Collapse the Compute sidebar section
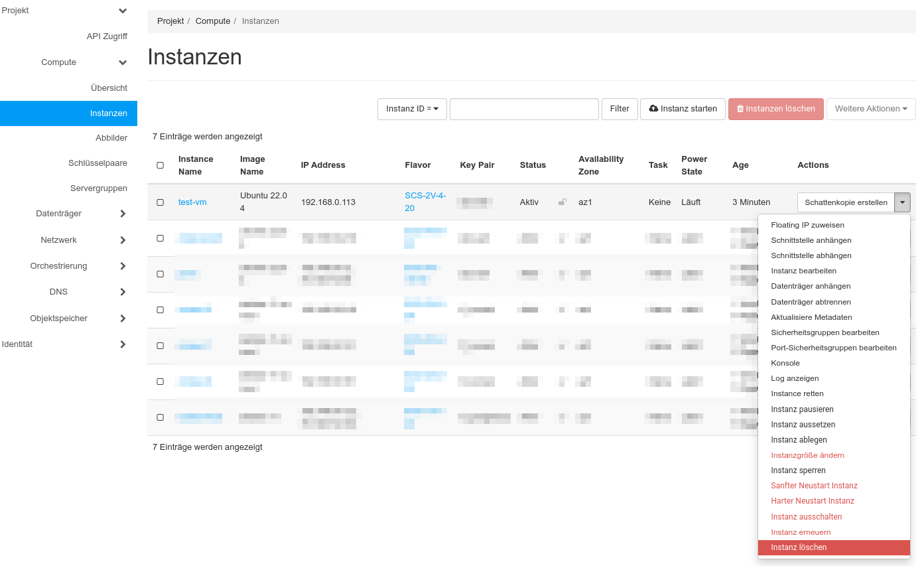Viewport: 924px width, 566px height. [x=123, y=62]
